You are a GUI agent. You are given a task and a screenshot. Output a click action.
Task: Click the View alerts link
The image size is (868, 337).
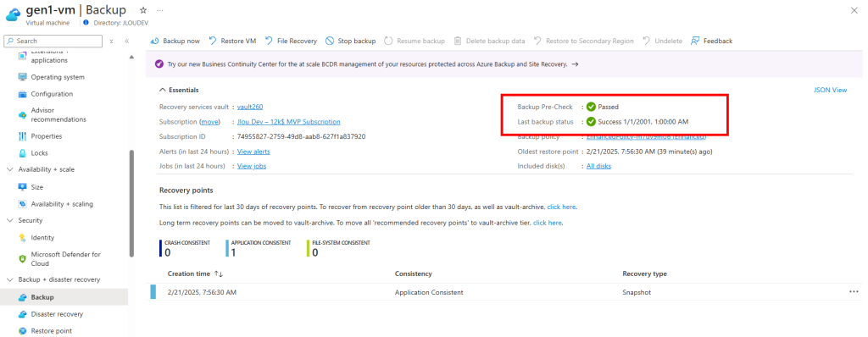pyautogui.click(x=253, y=152)
